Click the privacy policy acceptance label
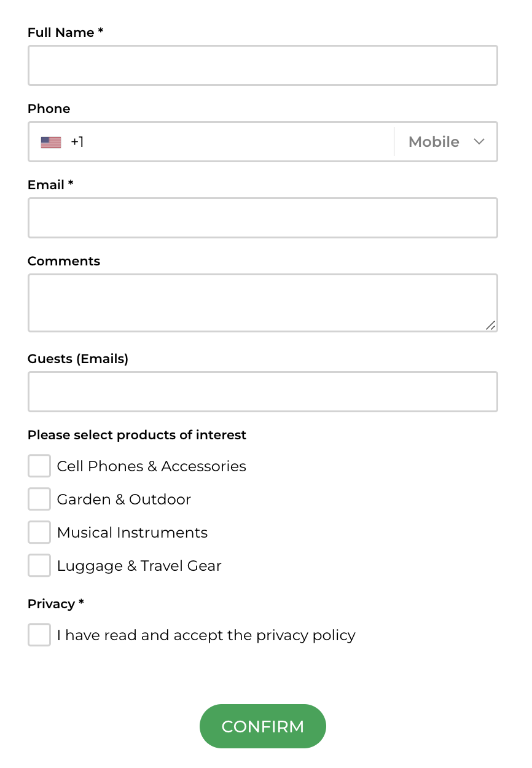 206,635
